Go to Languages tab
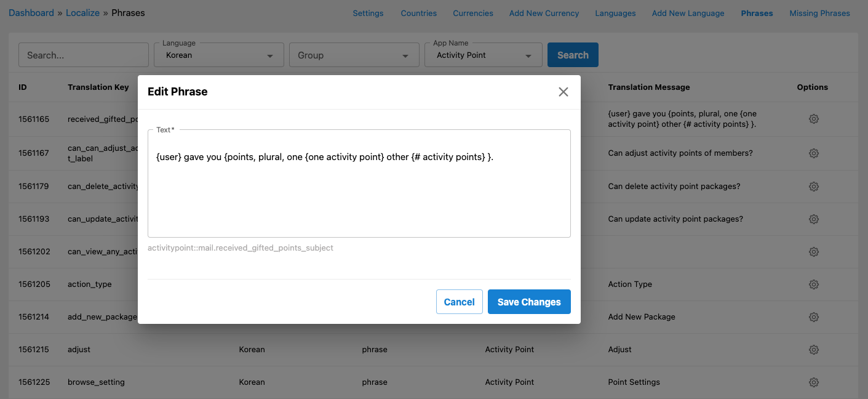The height and width of the screenshot is (399, 868). 615,13
